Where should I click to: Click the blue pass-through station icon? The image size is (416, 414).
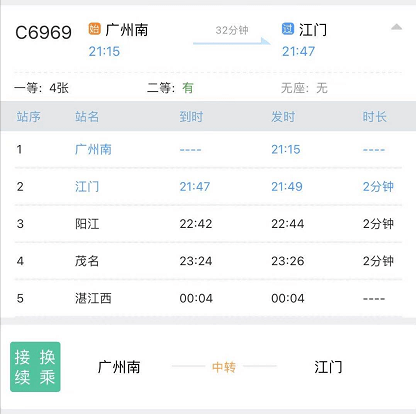288,29
